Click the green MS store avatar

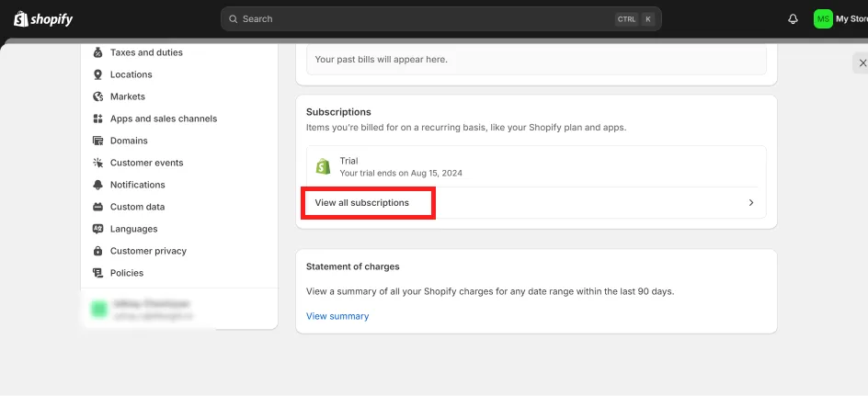pyautogui.click(x=823, y=18)
